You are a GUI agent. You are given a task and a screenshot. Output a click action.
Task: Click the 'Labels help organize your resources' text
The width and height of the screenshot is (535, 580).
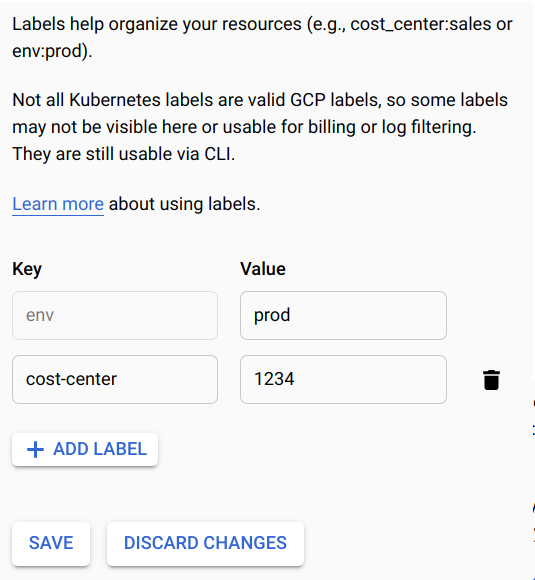[157, 24]
